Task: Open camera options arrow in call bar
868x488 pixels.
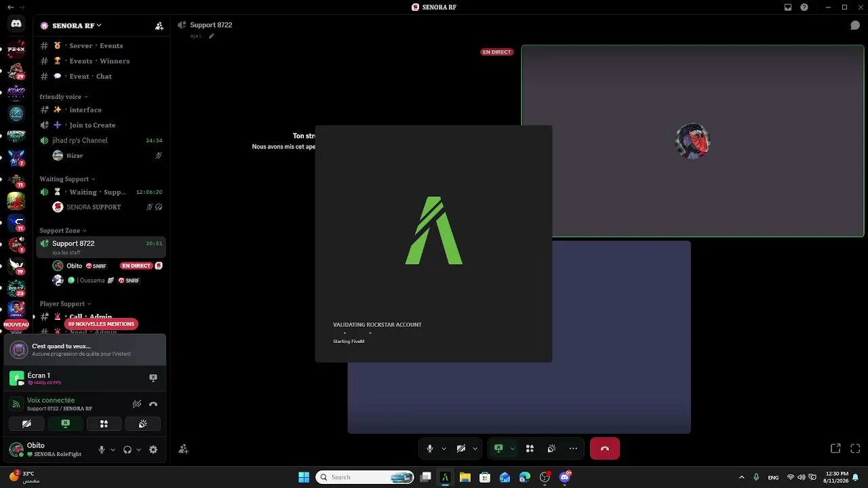Action: coord(475,449)
